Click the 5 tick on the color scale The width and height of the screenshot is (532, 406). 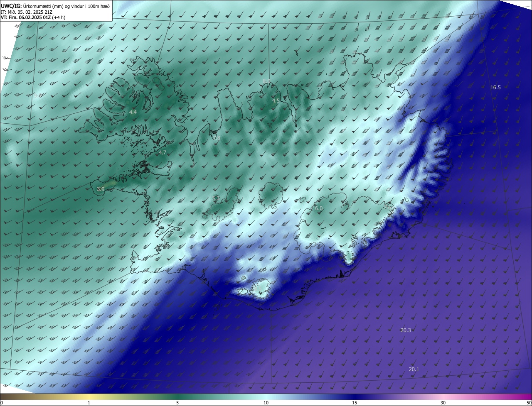[177, 403]
